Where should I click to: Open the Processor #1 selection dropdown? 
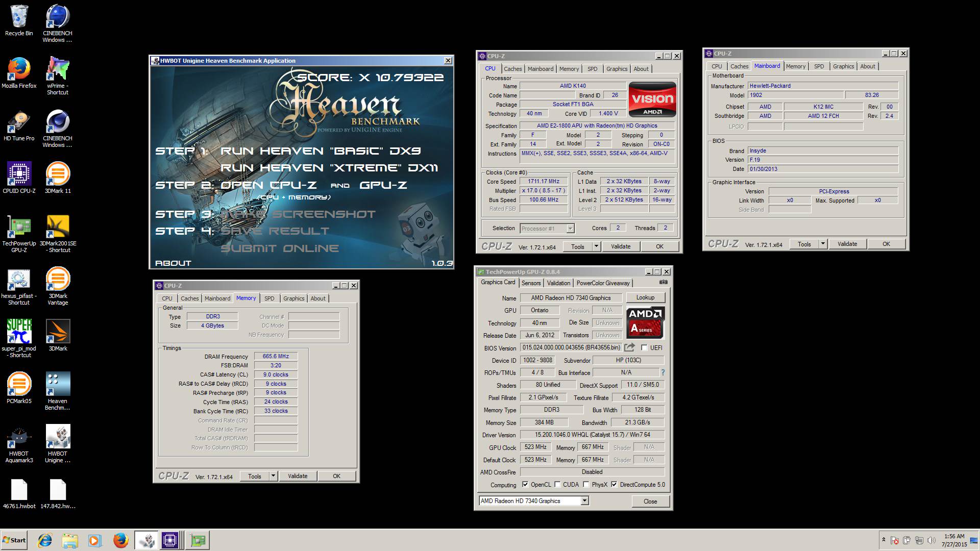[570, 229]
